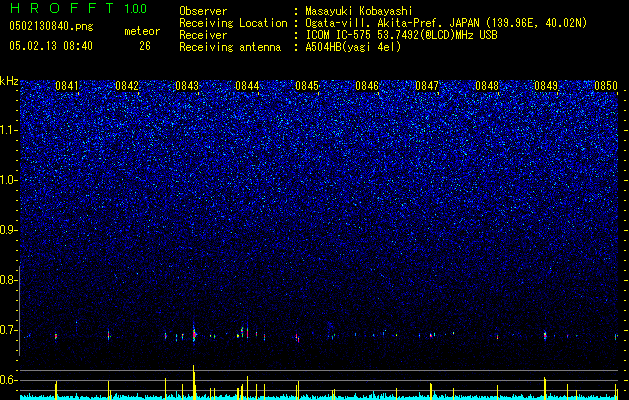The width and height of the screenshot is (629, 400).
Task: Click the 0844 time marker
Action: coord(247,86)
